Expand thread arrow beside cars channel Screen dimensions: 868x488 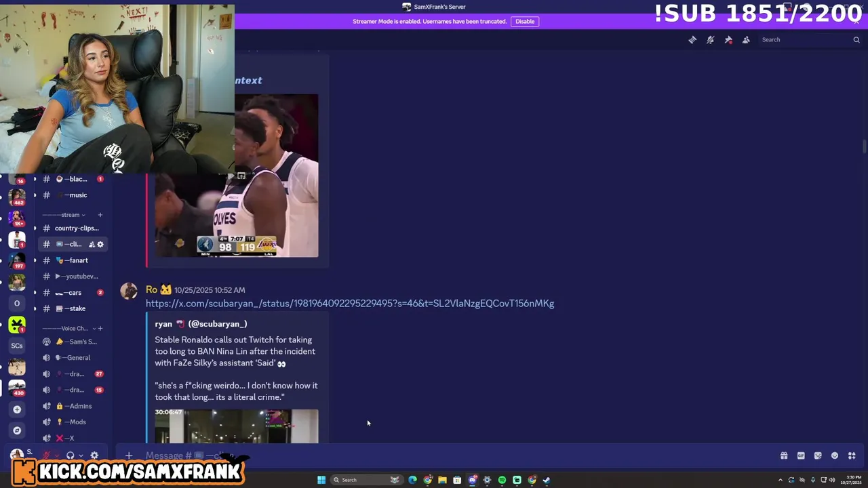click(35, 293)
